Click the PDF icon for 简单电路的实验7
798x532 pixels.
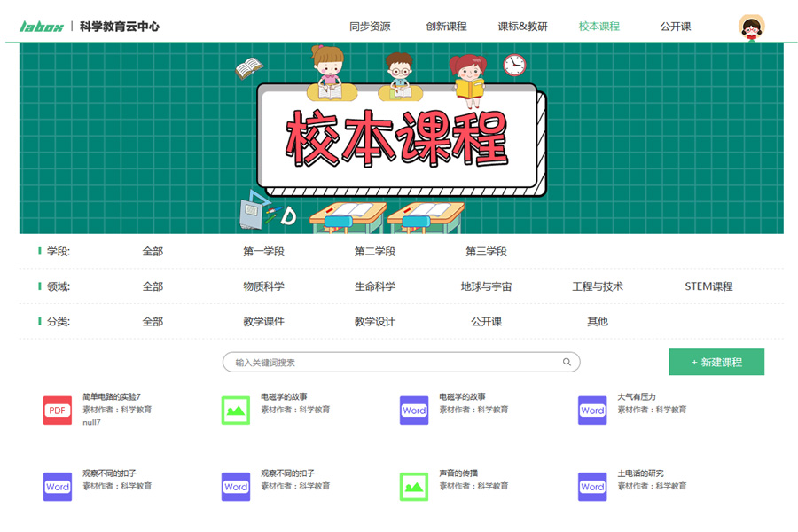(x=58, y=411)
